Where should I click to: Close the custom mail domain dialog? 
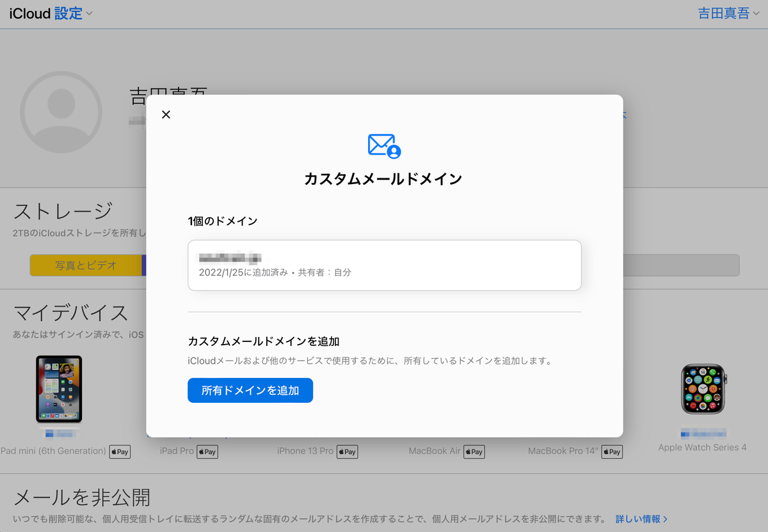tap(166, 114)
